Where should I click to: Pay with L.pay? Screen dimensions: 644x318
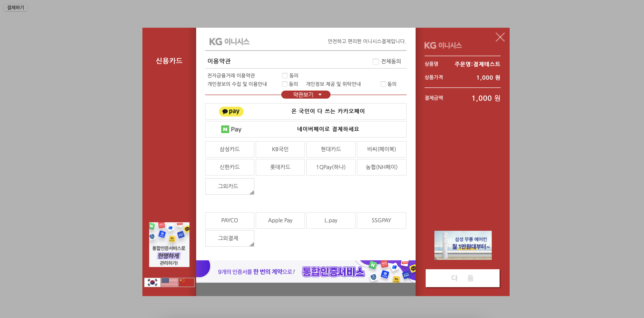[x=331, y=220]
